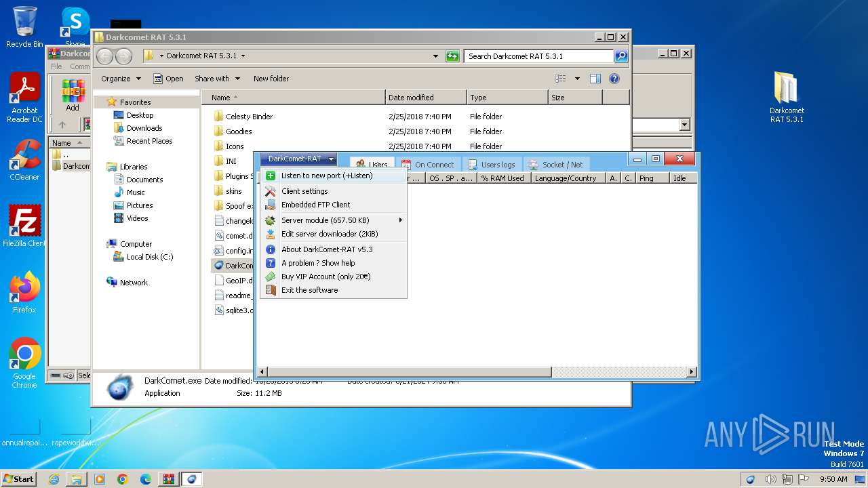Open Firefox desktop icon
Image resolution: width=868 pixels, height=488 pixels.
click(x=24, y=293)
